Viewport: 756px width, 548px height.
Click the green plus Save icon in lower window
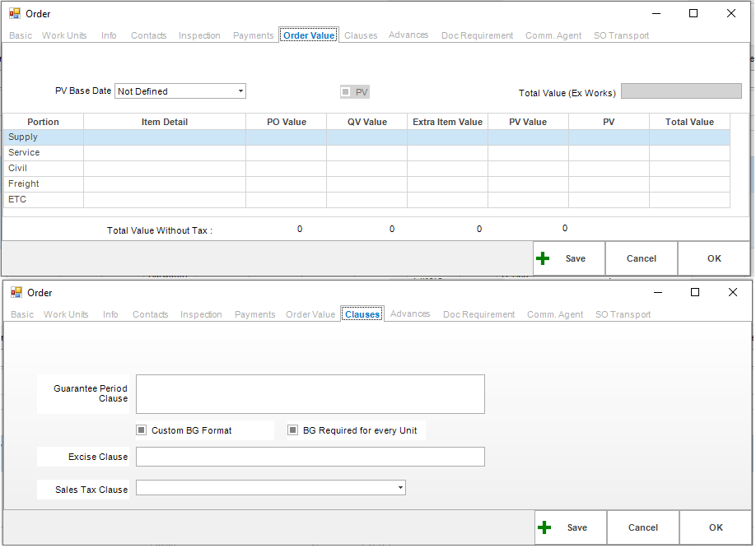[544, 527]
